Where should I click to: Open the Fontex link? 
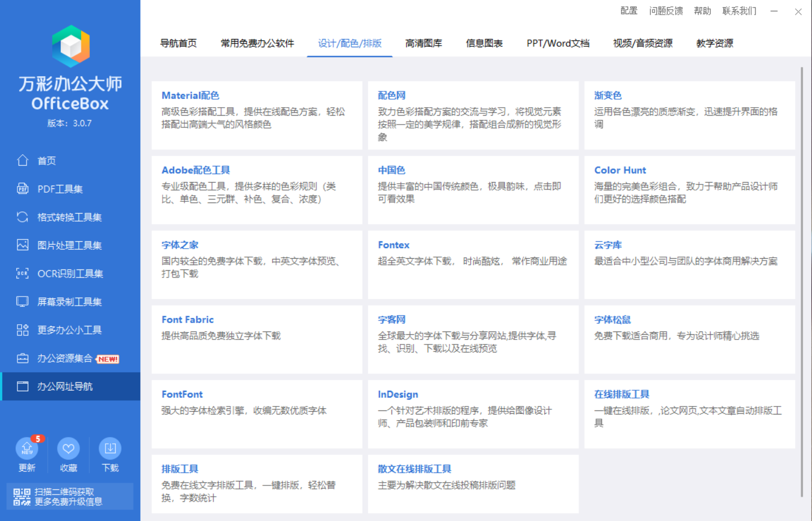(394, 245)
